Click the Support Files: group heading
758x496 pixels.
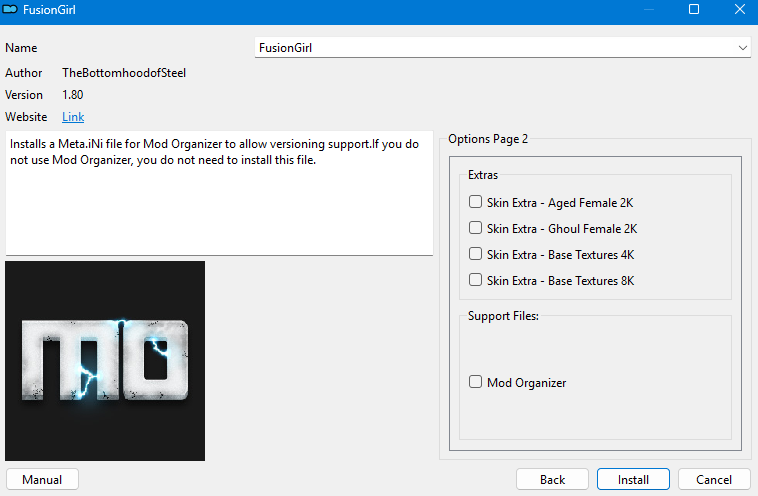[503, 316]
